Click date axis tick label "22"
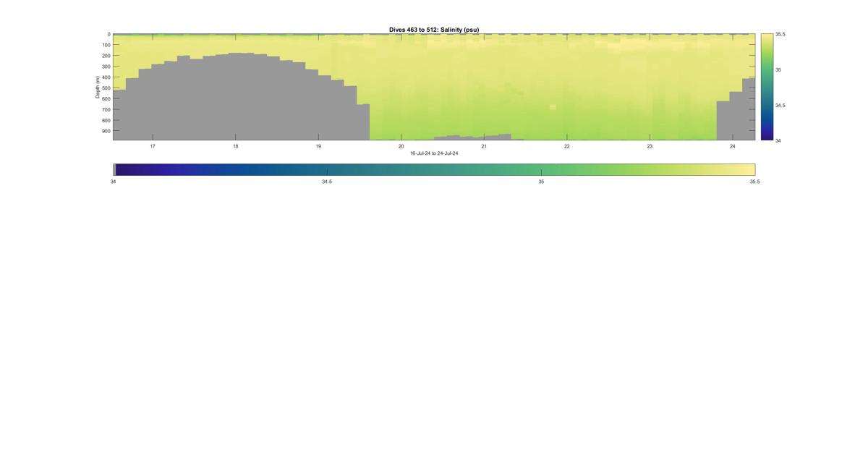This screenshot has height=450, width=868. pyautogui.click(x=567, y=146)
